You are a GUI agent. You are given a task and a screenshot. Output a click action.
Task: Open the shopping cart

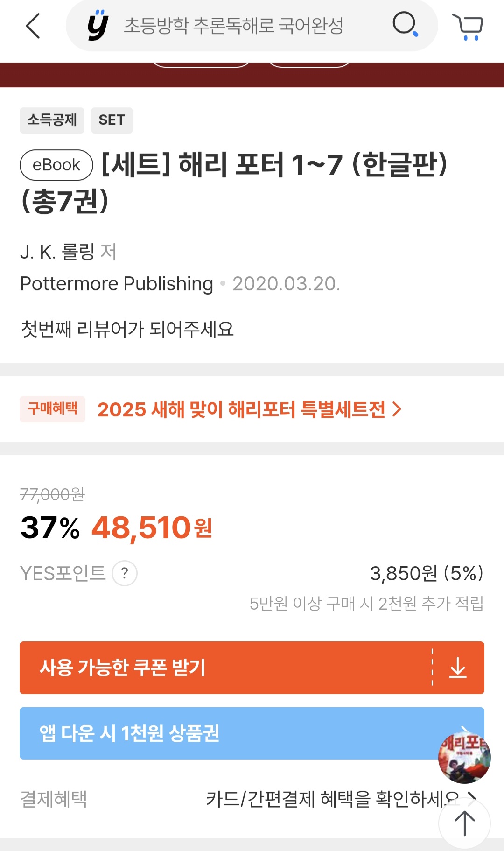468,27
